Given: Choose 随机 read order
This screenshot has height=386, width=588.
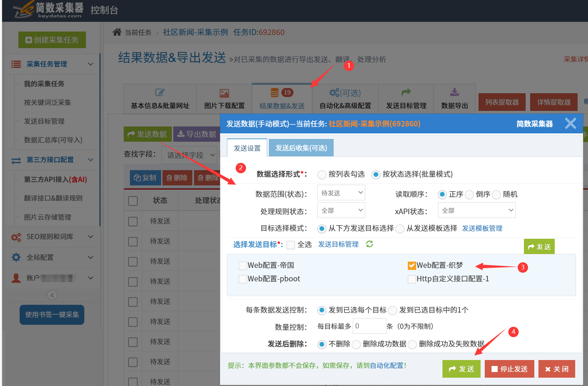Looking at the screenshot, I should [x=496, y=195].
